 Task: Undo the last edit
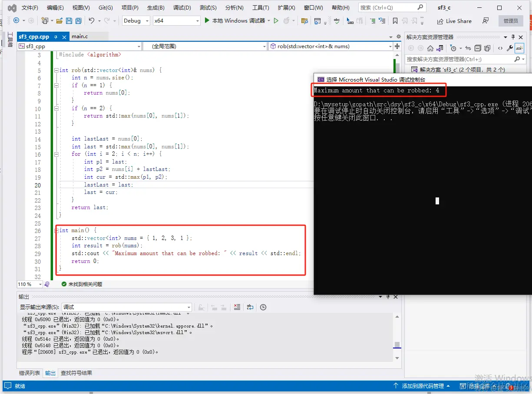92,20
